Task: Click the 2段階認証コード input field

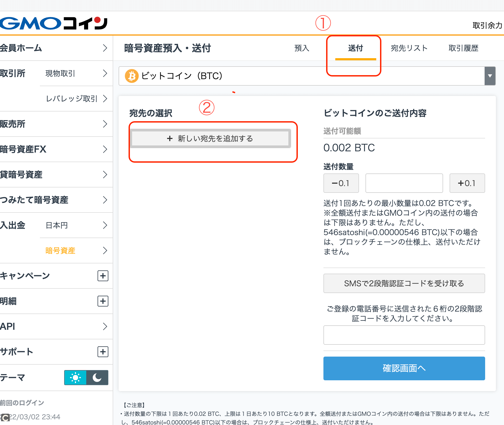Action: click(x=404, y=335)
